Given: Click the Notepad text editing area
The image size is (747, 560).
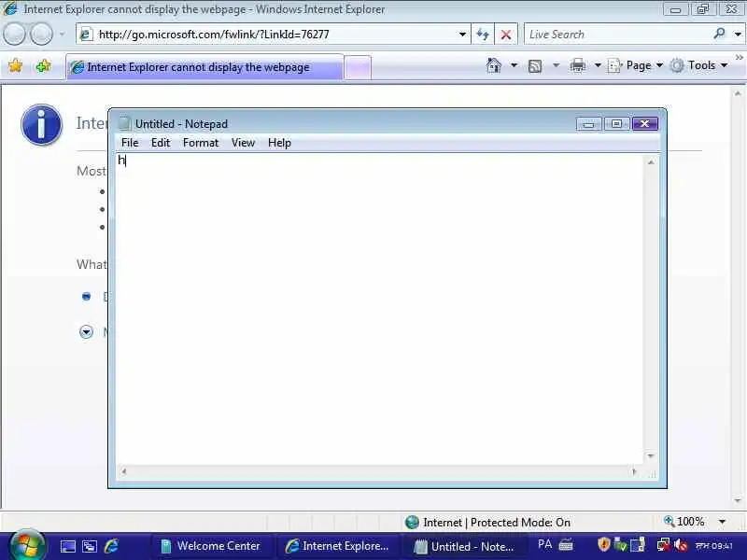Looking at the screenshot, I should (380, 309).
